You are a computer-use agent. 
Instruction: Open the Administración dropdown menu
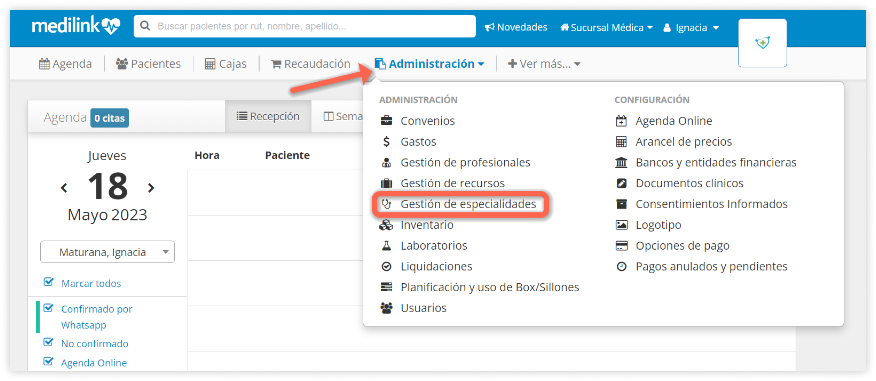(429, 64)
